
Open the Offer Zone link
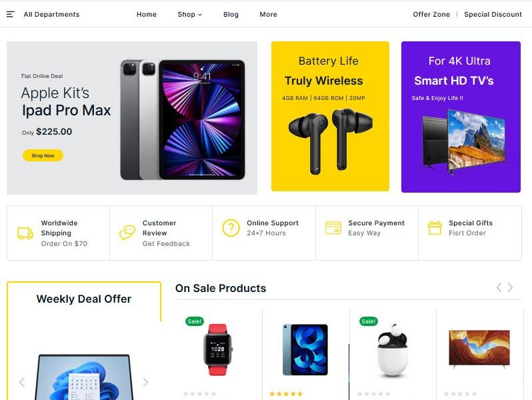click(x=431, y=14)
